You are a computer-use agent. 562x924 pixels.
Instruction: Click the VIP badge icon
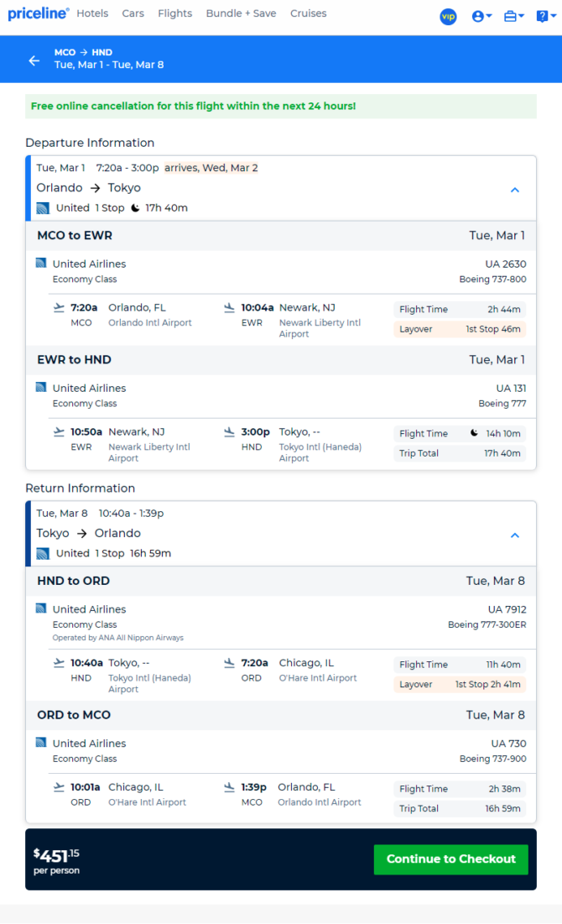click(x=448, y=16)
